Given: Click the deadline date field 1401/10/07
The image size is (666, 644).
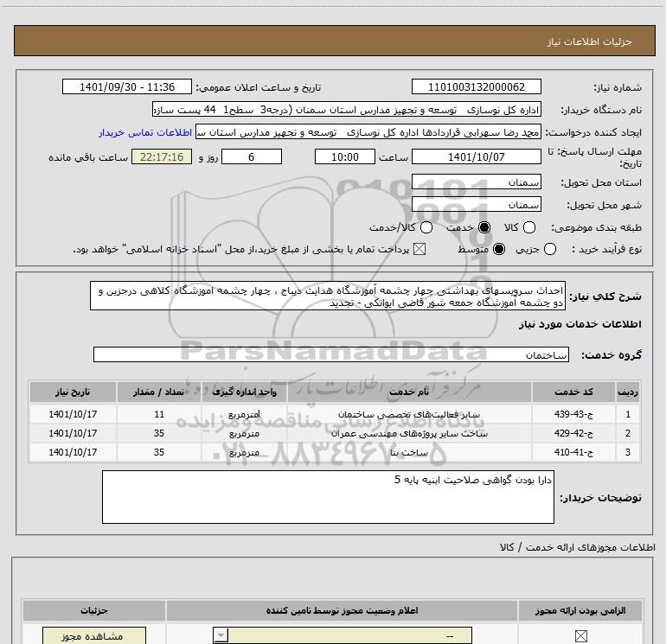Looking at the screenshot, I should point(476,156).
